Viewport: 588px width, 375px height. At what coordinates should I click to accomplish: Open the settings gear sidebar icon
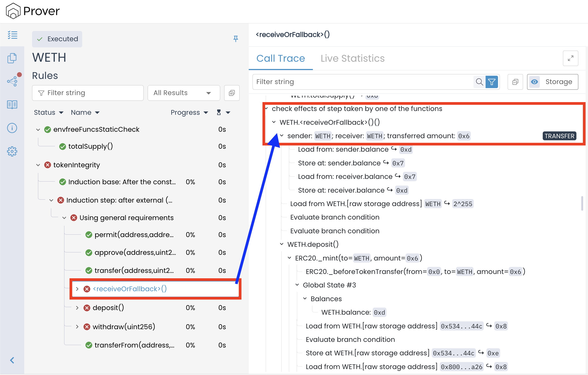(12, 151)
